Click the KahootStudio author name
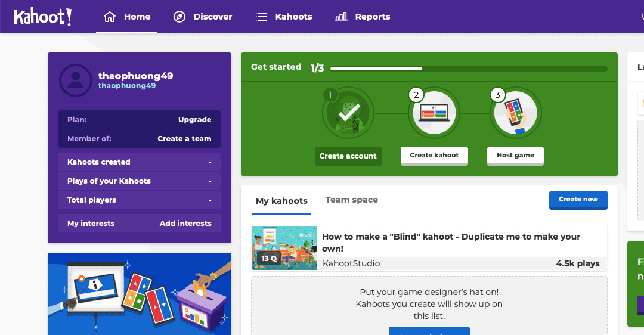Viewport: 644px width, 335px height. [x=351, y=263]
